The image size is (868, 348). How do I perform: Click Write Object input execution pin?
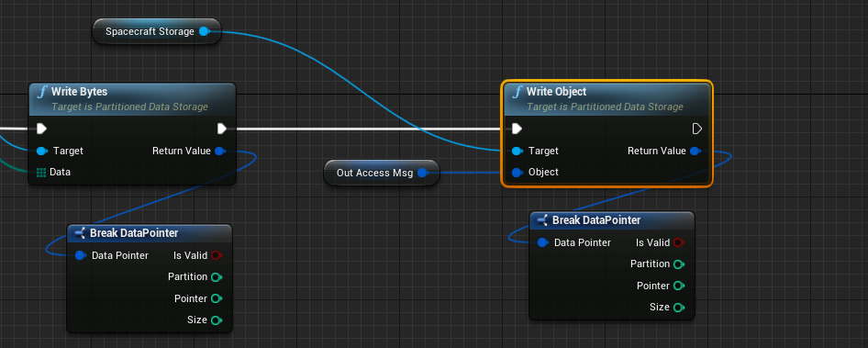coord(517,129)
